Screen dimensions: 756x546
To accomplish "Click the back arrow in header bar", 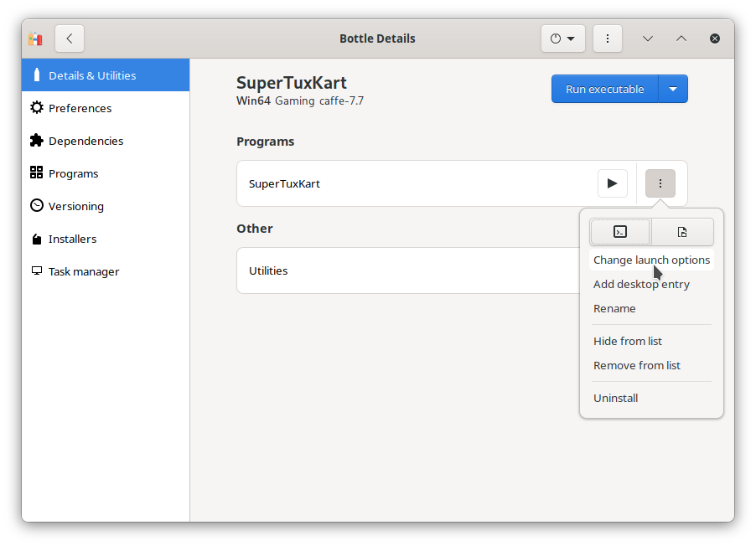I will pos(70,39).
